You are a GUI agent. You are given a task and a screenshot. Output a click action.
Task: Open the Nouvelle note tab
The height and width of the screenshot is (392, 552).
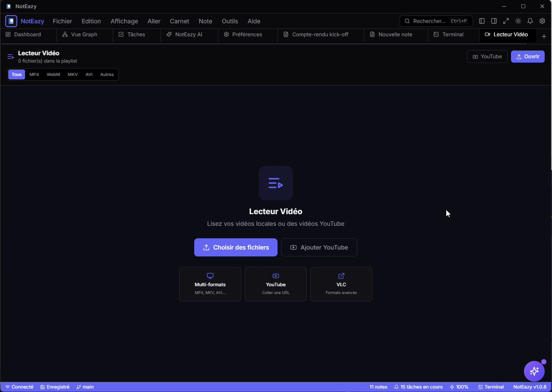coord(396,35)
